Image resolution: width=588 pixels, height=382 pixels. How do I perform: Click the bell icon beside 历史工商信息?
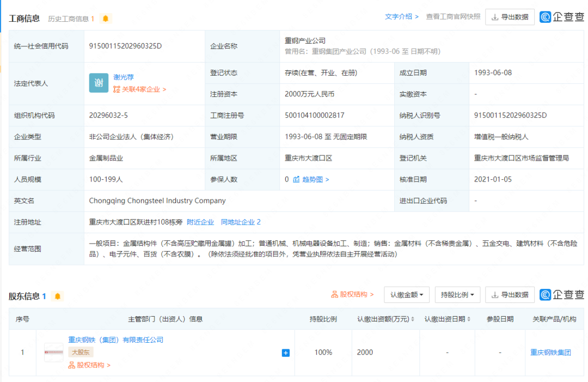pyautogui.click(x=106, y=17)
